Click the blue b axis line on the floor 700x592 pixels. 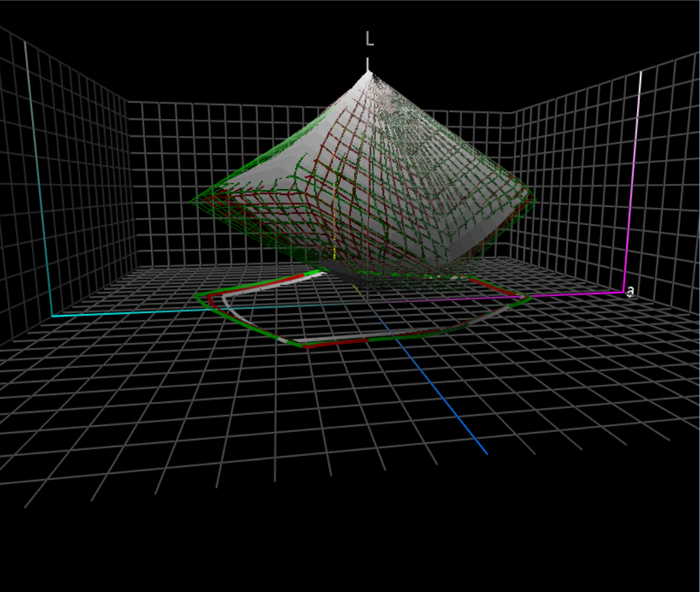[x=444, y=396]
